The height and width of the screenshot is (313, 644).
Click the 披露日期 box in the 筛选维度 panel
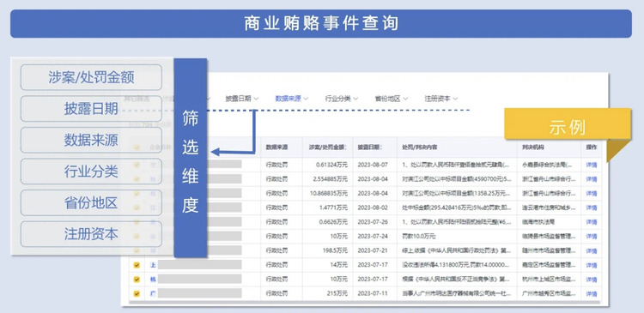91,109
